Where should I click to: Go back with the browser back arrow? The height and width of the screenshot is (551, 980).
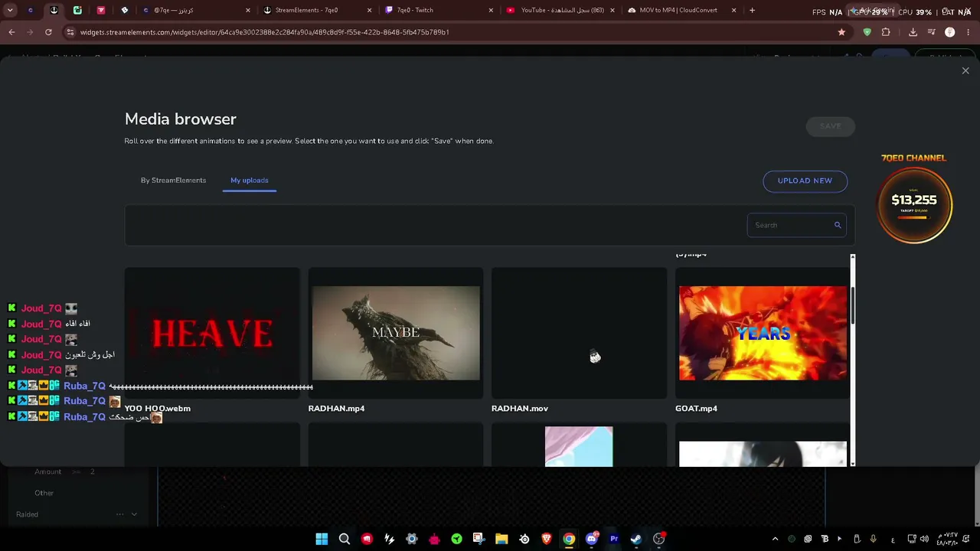pos(11,32)
